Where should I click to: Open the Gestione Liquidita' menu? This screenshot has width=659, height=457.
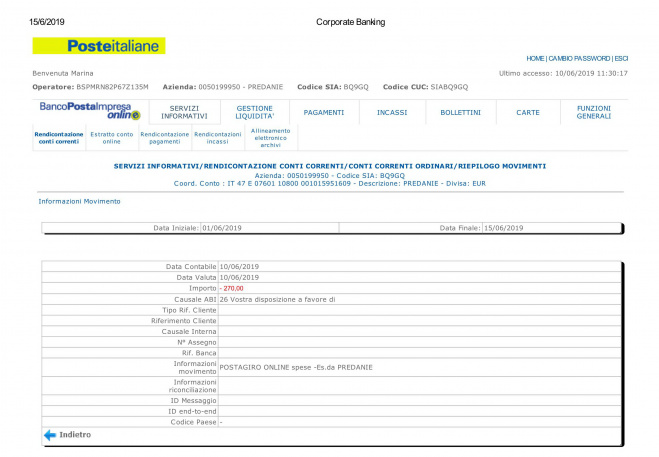[255, 112]
